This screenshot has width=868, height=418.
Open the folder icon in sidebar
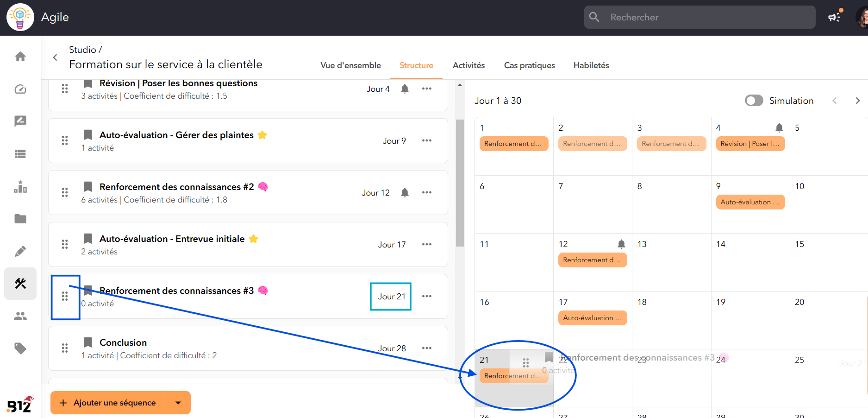pyautogui.click(x=20, y=219)
